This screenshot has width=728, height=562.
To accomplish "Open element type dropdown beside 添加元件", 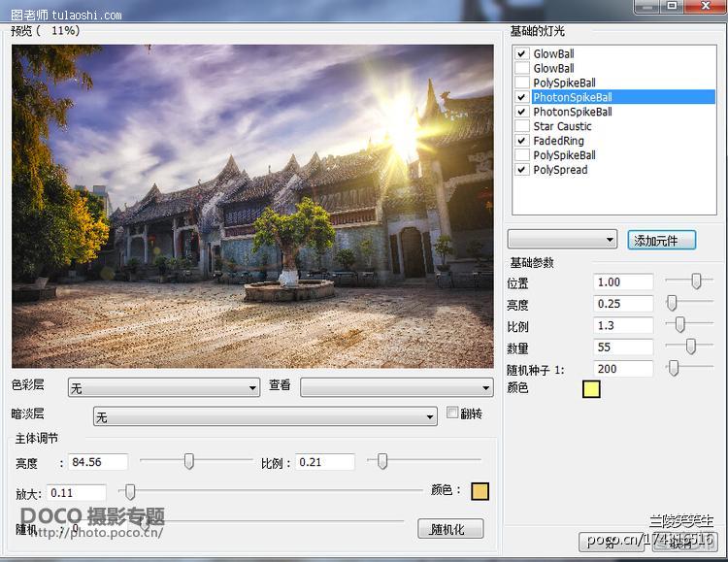I will (562, 240).
